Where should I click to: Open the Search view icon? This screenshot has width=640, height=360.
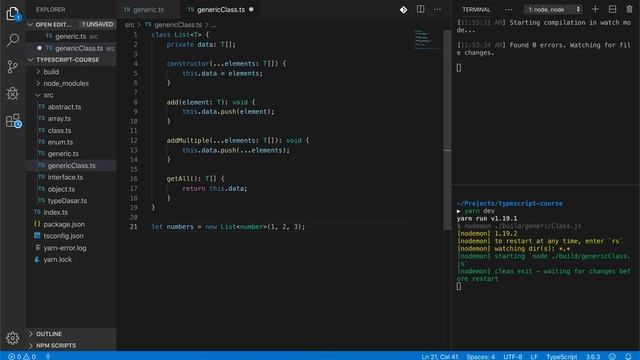13,40
